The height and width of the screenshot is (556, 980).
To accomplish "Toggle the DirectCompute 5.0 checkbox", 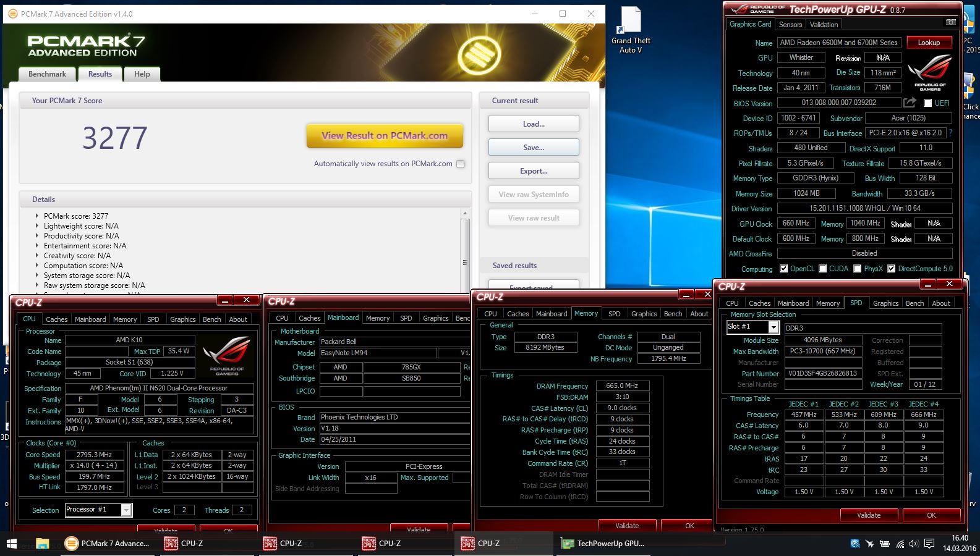I will click(x=891, y=269).
